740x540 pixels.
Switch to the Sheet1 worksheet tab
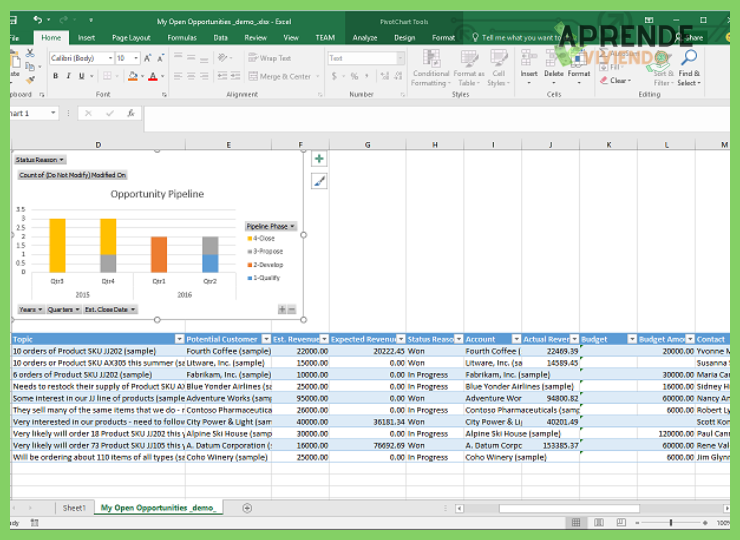tap(74, 508)
